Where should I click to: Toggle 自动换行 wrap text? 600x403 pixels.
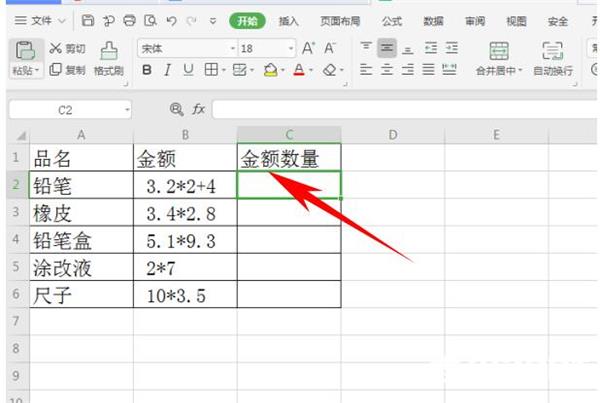(553, 59)
